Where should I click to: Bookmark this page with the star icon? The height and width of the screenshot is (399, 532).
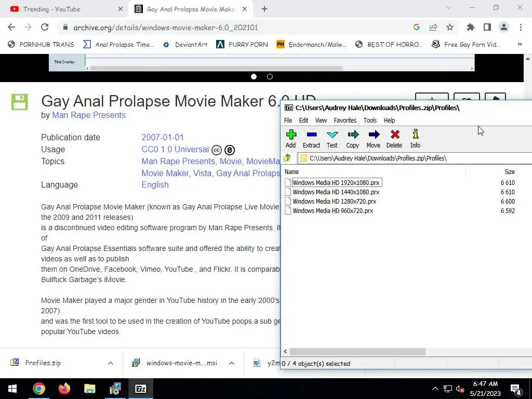[450, 27]
